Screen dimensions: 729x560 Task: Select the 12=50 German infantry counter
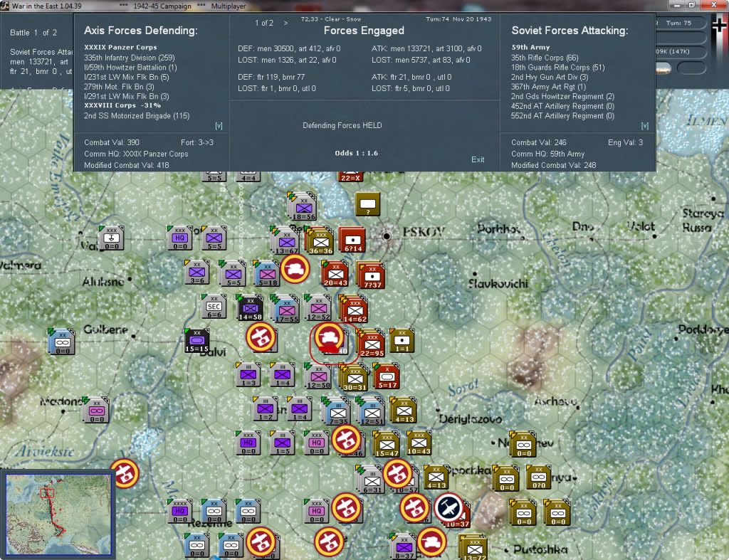click(x=318, y=376)
